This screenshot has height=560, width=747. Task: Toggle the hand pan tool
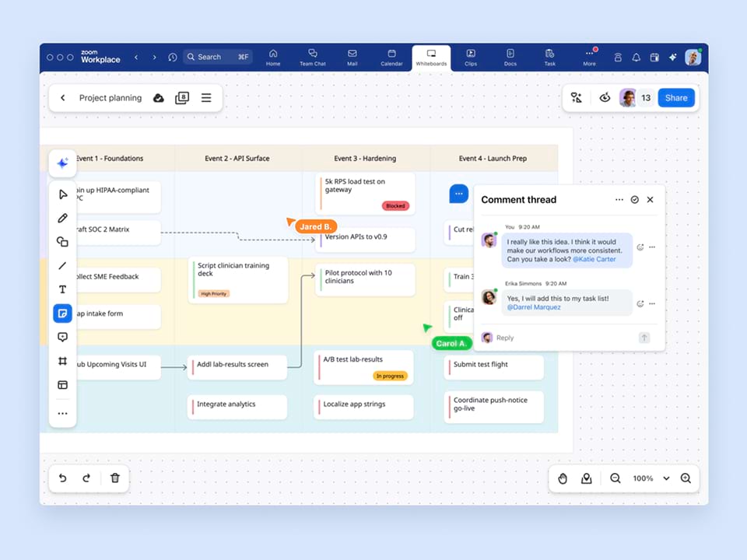click(563, 478)
